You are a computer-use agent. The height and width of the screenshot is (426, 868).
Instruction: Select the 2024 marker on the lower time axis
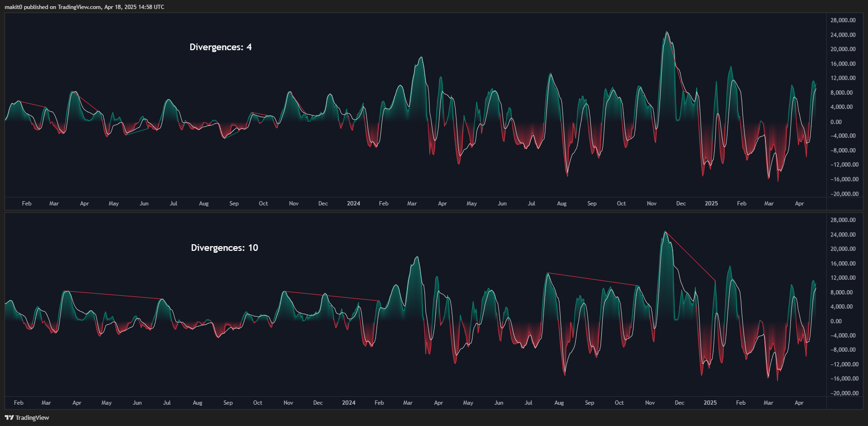click(349, 403)
